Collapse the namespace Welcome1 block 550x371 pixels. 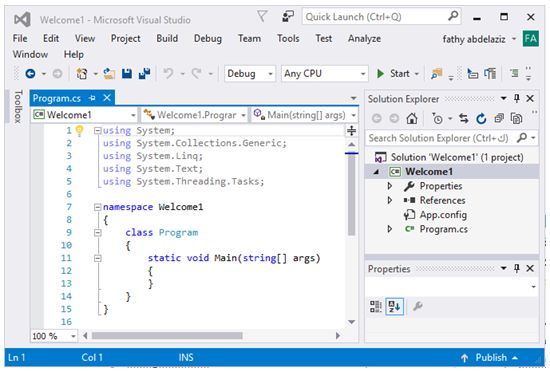coord(98,207)
